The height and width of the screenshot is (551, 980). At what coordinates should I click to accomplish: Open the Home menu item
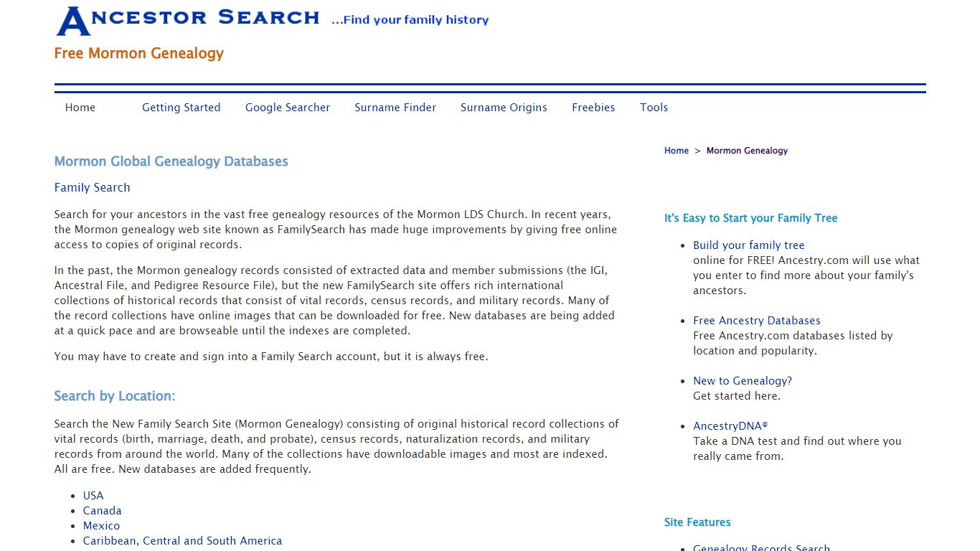pos(80,108)
